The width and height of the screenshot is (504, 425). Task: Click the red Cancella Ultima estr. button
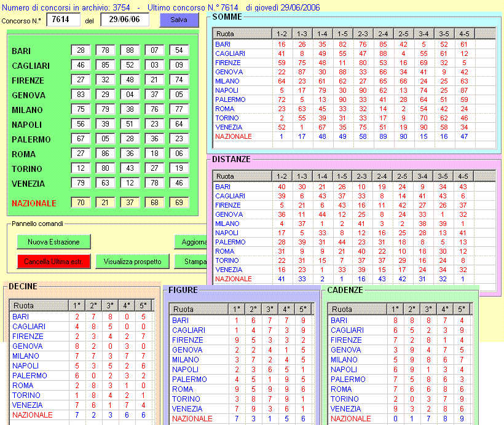pyautogui.click(x=53, y=262)
